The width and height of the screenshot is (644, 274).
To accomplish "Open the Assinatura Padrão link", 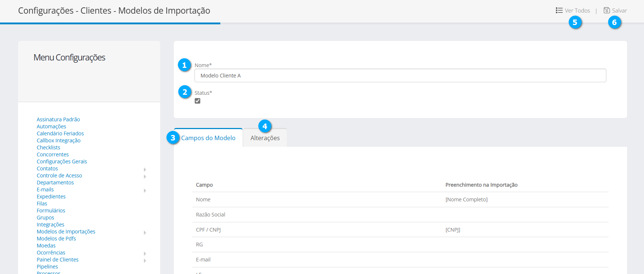I will (58, 119).
